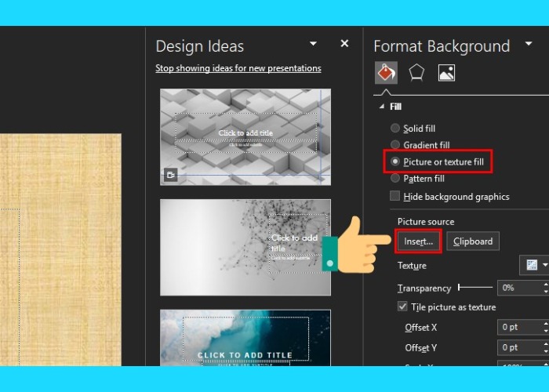Image resolution: width=549 pixels, height=392 pixels.
Task: Select the Pattern fill option
Action: (x=417, y=179)
